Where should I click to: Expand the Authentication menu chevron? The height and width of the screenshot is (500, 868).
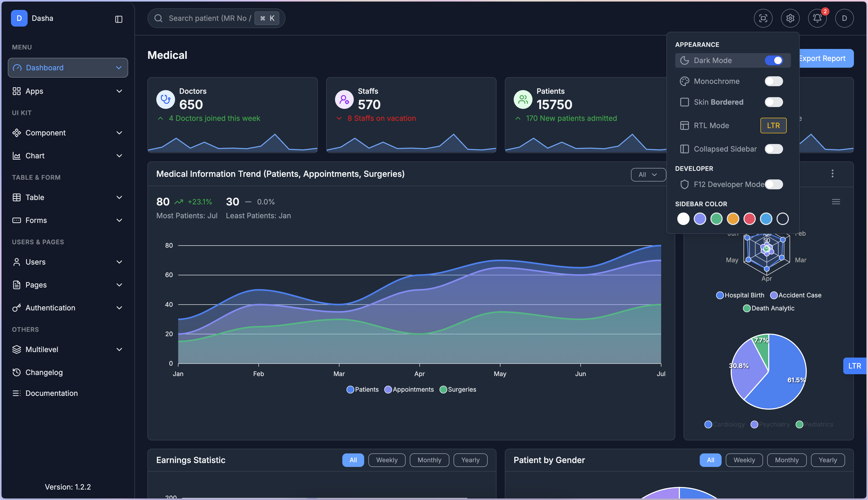[x=119, y=308]
